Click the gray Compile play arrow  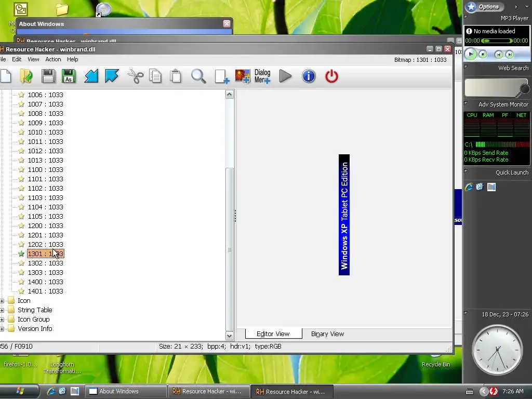285,76
